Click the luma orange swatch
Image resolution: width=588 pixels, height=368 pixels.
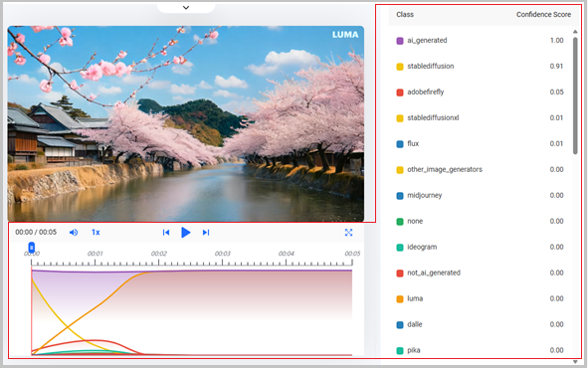click(x=400, y=299)
